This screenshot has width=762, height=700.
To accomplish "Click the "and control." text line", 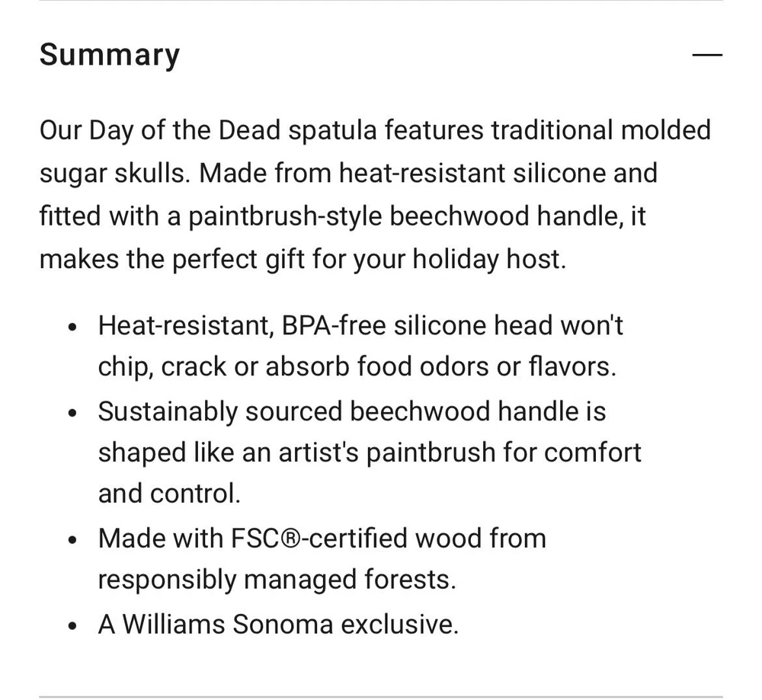I will tap(169, 494).
